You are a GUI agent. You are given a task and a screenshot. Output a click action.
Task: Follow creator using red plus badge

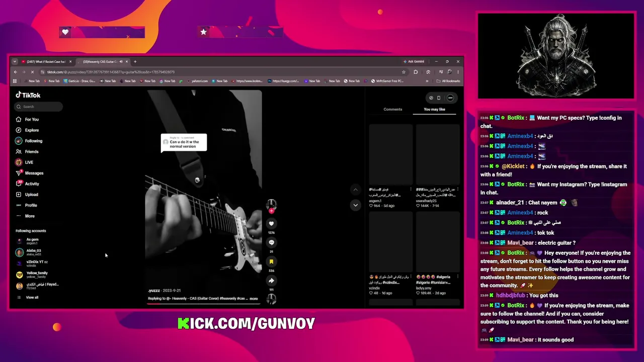point(271,211)
